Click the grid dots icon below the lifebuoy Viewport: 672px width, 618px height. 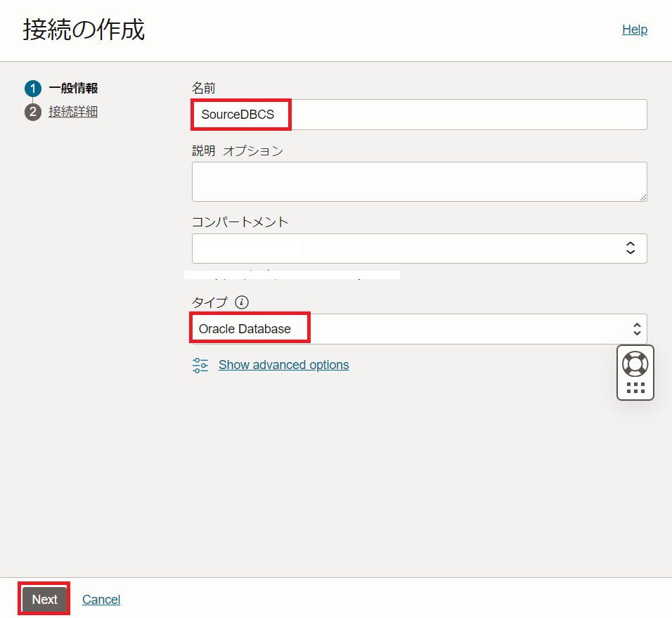click(x=635, y=387)
